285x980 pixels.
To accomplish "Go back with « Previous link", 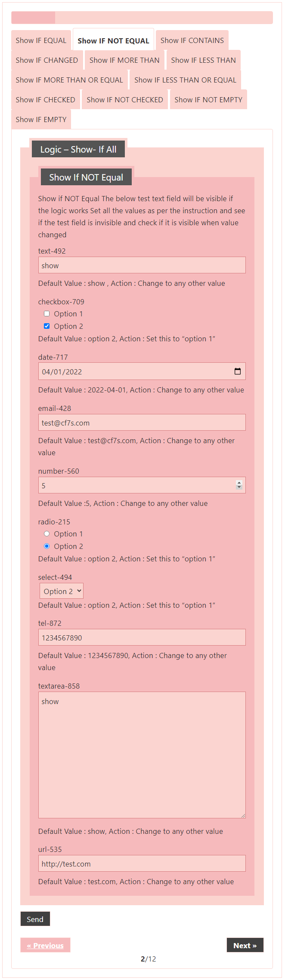I will (45, 945).
